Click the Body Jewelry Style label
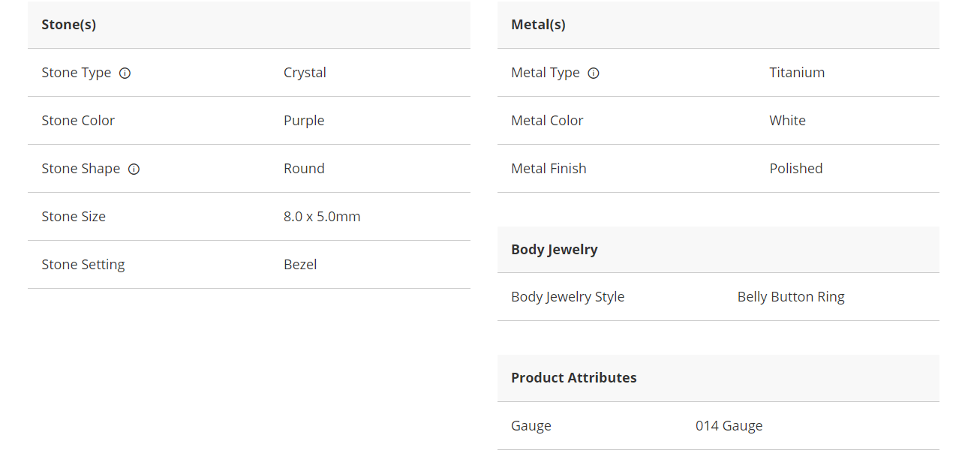Screen dimensions: 980x453 point(567,297)
